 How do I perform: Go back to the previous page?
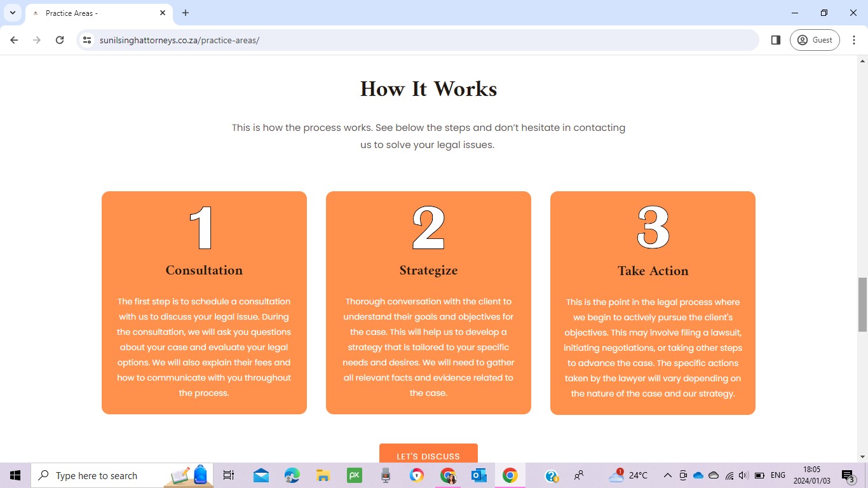click(x=14, y=40)
